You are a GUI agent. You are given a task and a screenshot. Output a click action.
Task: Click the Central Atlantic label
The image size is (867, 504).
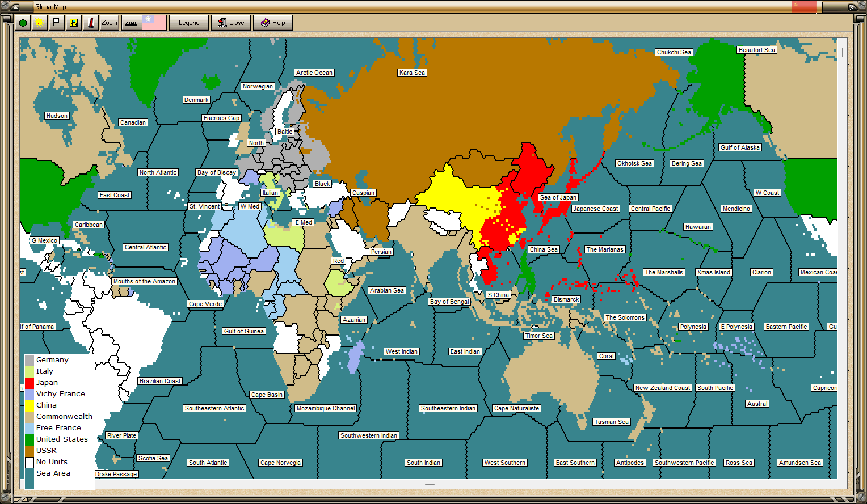(146, 247)
